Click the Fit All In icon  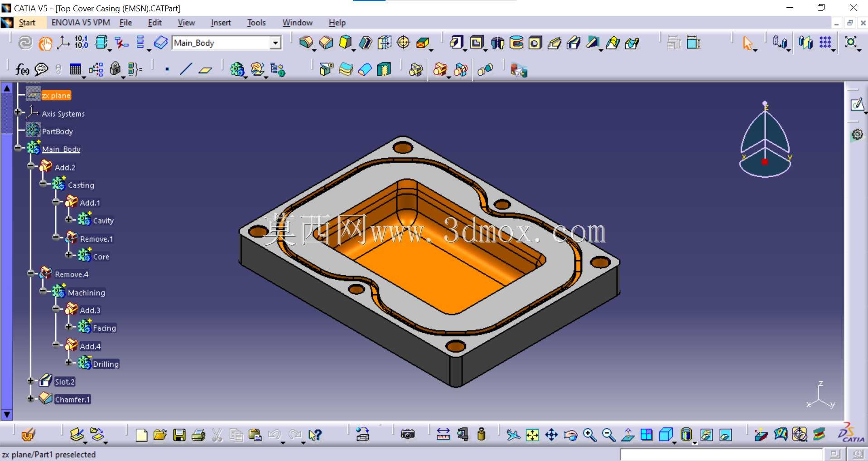tap(532, 435)
